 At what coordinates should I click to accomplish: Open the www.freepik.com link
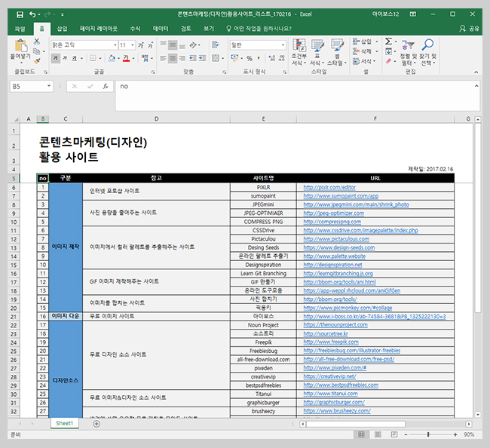[331, 342]
